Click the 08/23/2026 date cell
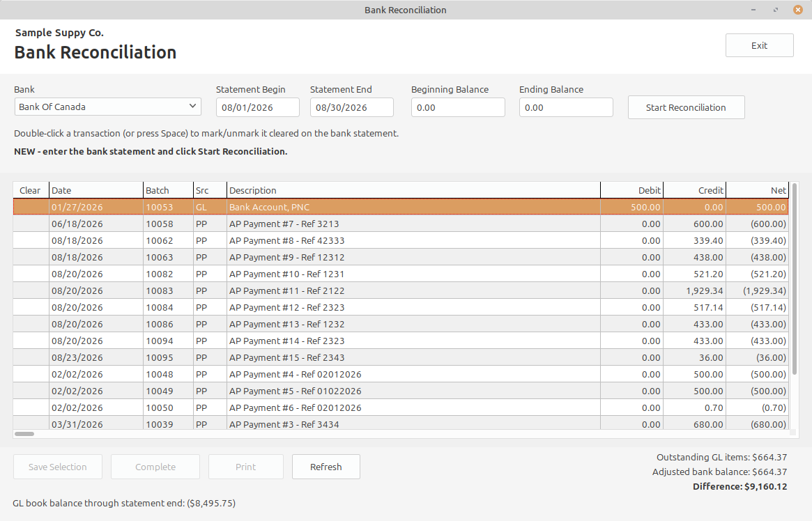 (95, 357)
